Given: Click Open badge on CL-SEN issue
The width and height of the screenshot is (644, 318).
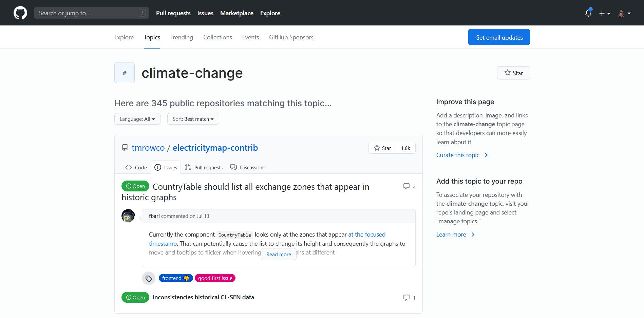Looking at the screenshot, I should pyautogui.click(x=135, y=297).
